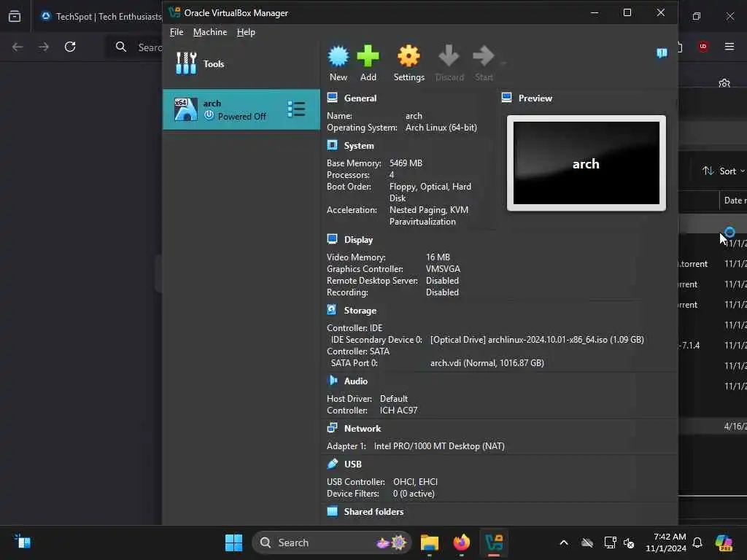Click the Audio section heading

pyautogui.click(x=356, y=381)
